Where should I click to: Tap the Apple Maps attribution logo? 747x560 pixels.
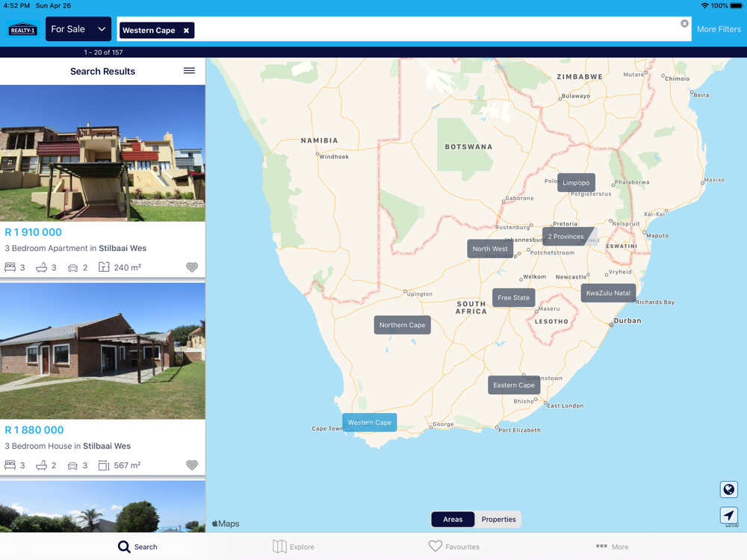tap(226, 523)
